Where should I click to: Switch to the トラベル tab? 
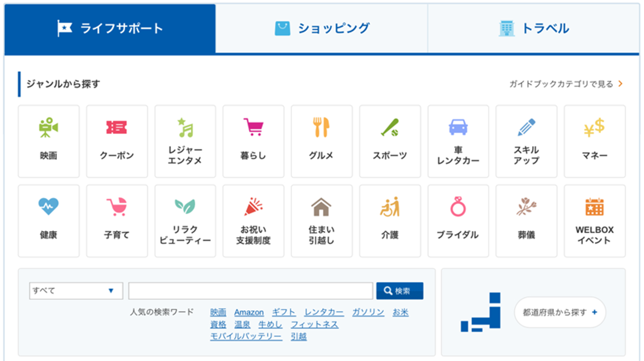coord(534,28)
